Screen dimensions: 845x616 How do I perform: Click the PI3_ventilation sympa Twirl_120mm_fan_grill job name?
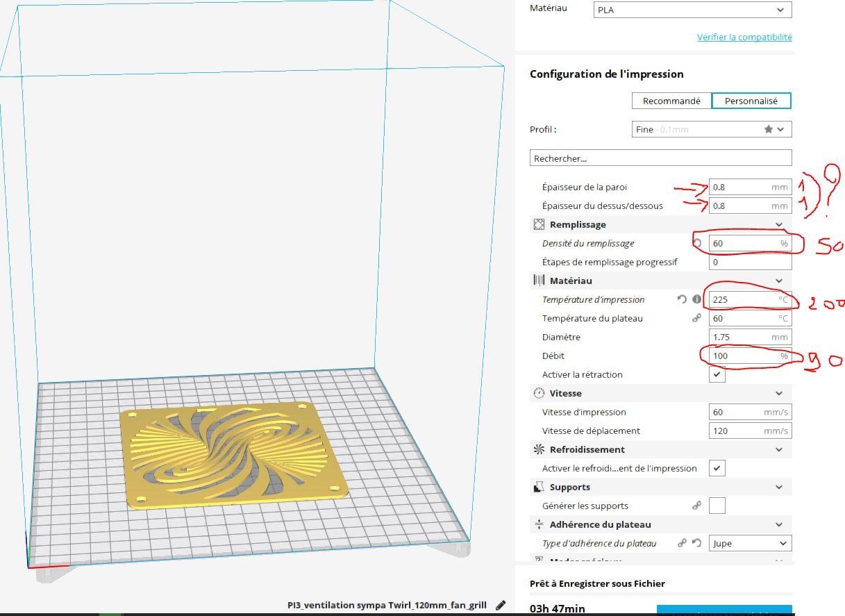tap(387, 605)
